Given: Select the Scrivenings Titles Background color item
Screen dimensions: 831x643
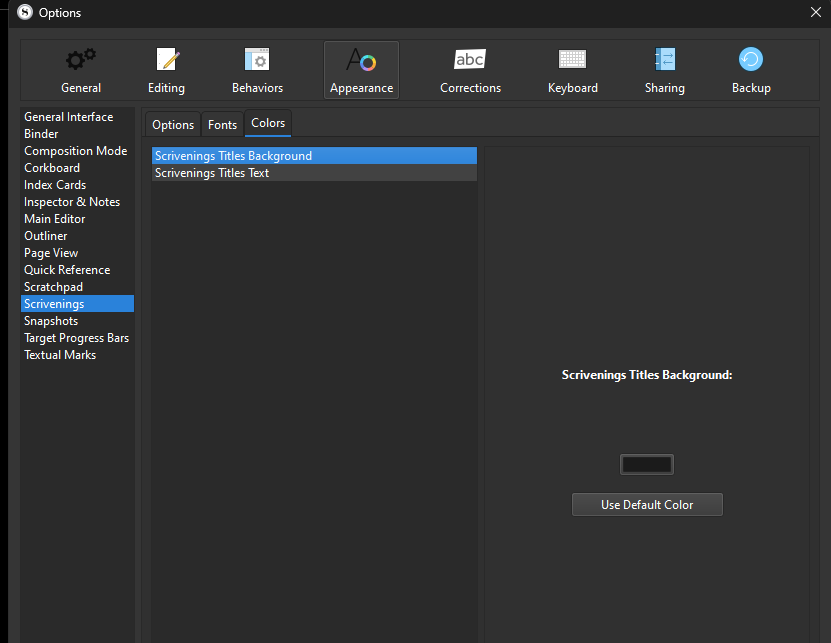Looking at the screenshot, I should 314,155.
